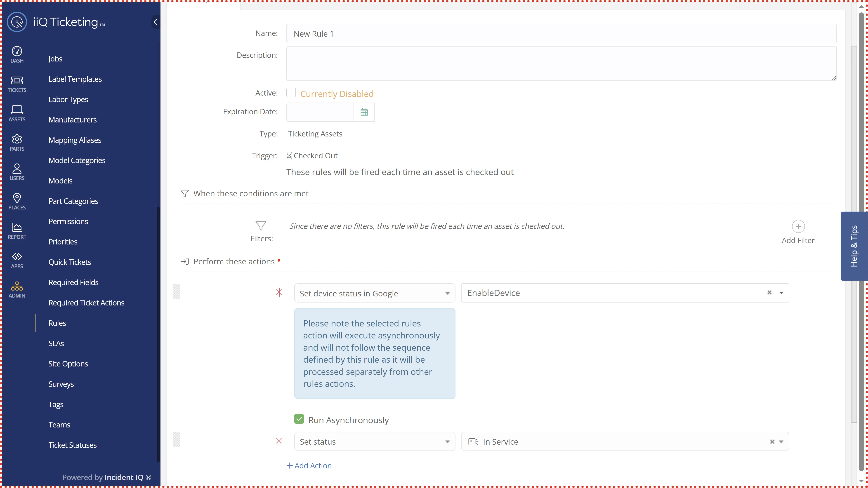Open Manufacturers
The image size is (868, 488).
(x=72, y=120)
